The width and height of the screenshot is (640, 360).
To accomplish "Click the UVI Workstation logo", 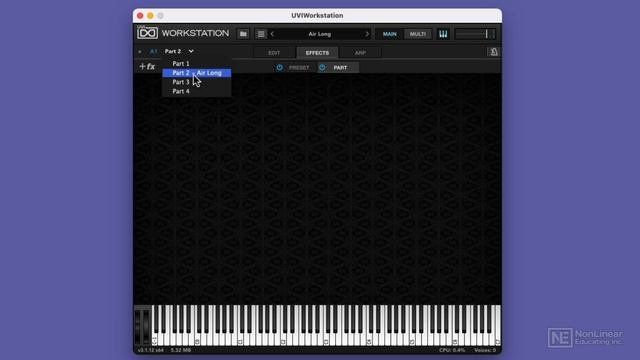I will tap(183, 33).
